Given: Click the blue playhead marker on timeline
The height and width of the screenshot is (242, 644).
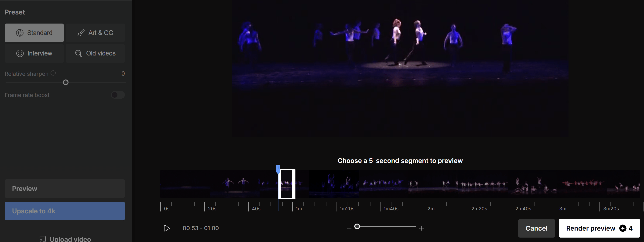Looking at the screenshot, I should pyautogui.click(x=278, y=169).
